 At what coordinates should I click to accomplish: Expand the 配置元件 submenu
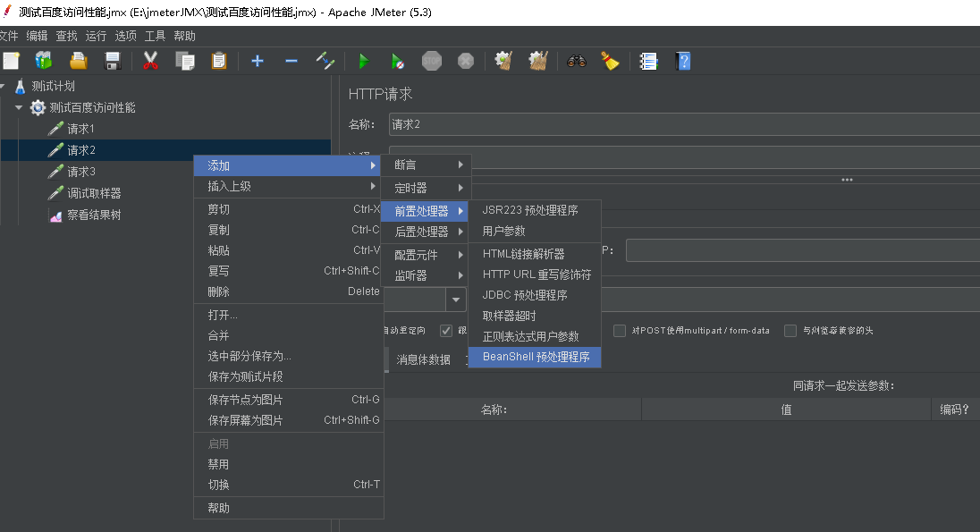425,255
